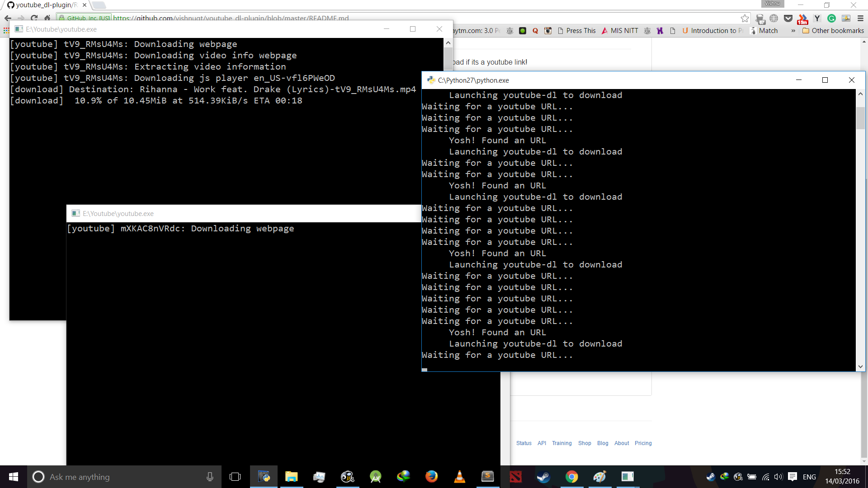The image size is (868, 488).
Task: Open the Introduction to P bookmark
Action: click(712, 31)
